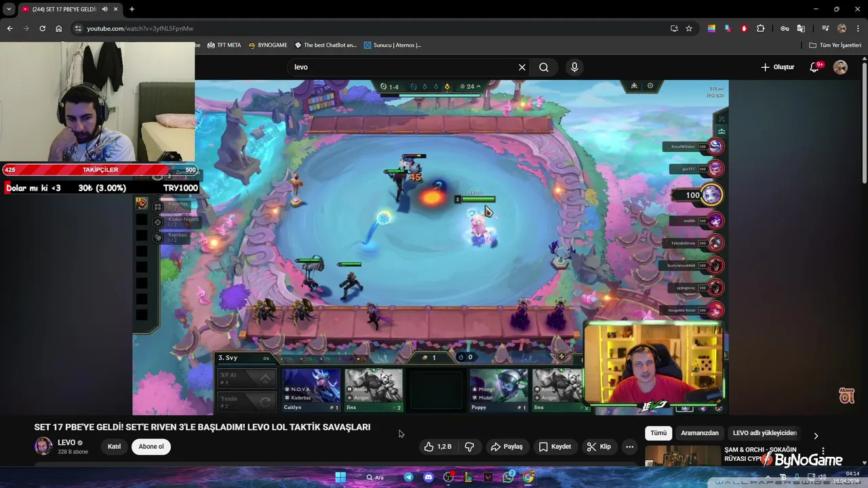This screenshot has width=868, height=488.
Task: Open options menu of ŞAM & ORCHI video
Action: pyautogui.click(x=823, y=451)
